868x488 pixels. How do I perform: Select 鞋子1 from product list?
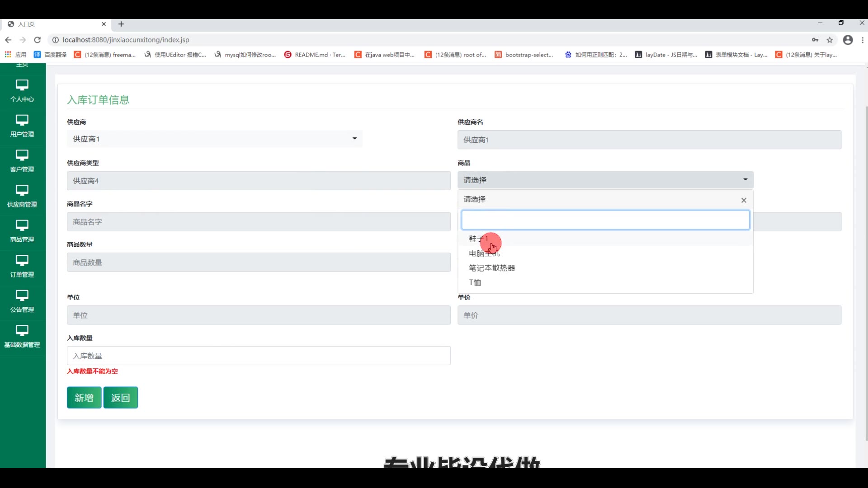(x=478, y=239)
